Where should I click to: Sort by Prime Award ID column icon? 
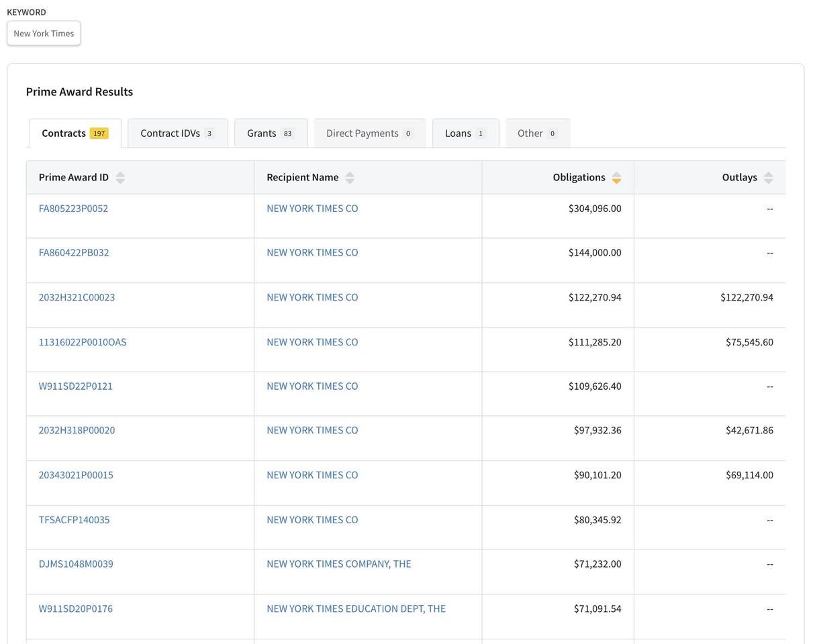tap(120, 178)
